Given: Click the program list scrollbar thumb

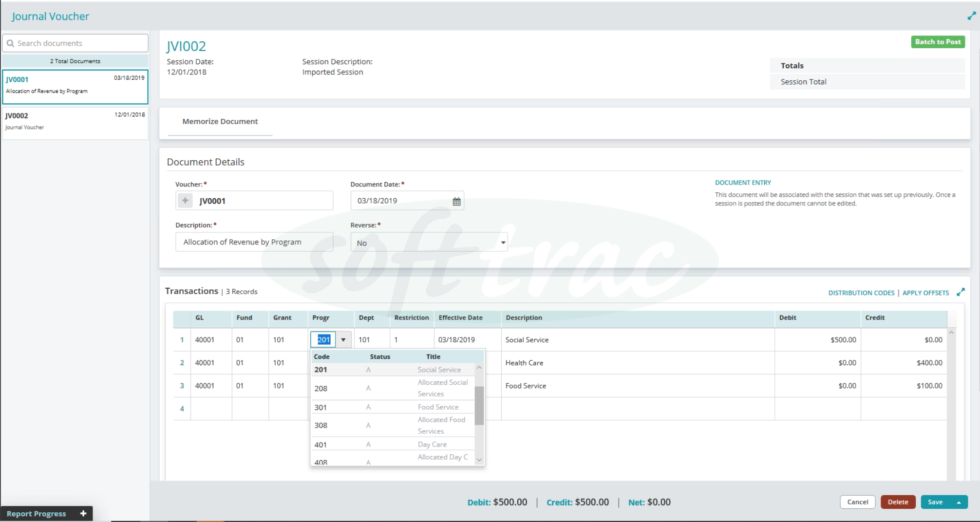Looking at the screenshot, I should (479, 406).
